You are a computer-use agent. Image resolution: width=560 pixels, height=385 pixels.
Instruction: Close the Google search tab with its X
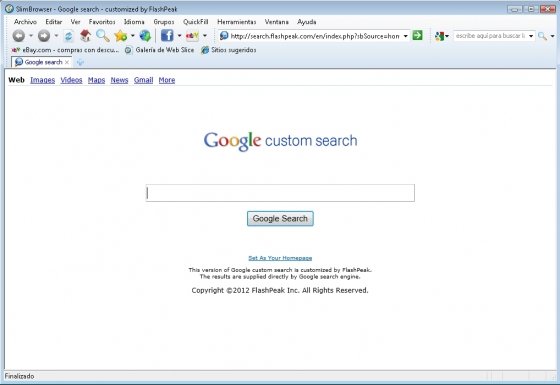(x=67, y=62)
